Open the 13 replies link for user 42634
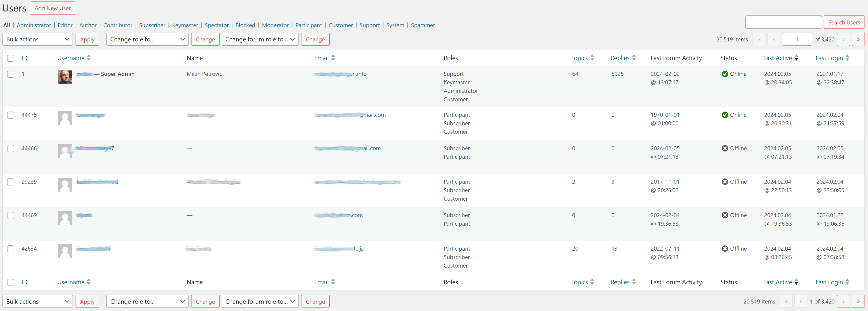 [x=614, y=249]
